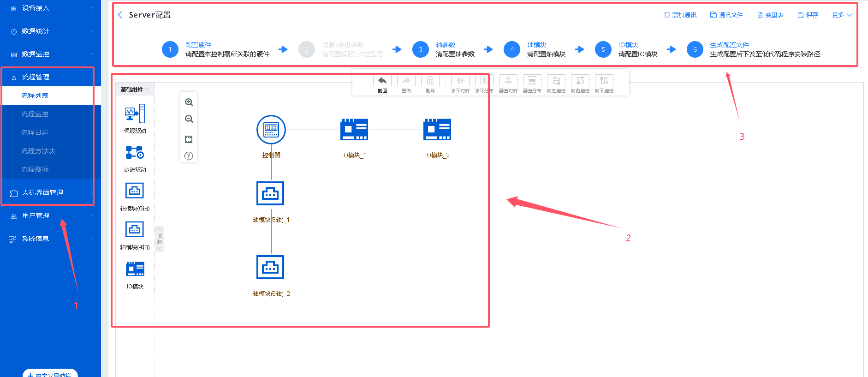The height and width of the screenshot is (377, 868).
Task: Click the 添加通讯 link
Action: [680, 15]
